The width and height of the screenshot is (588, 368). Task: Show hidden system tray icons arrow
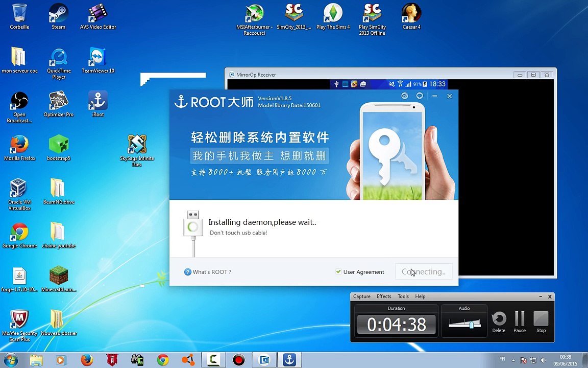[513, 360]
